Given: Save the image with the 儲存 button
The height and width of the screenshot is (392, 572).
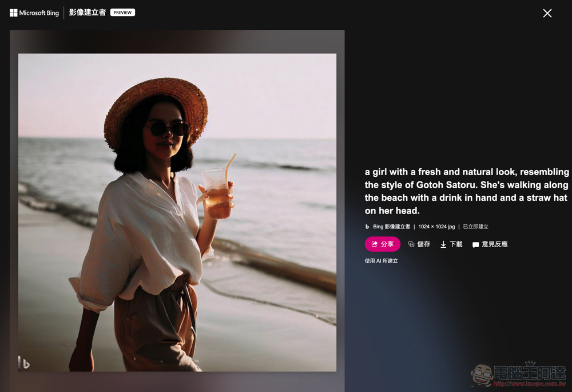Looking at the screenshot, I should pos(419,244).
